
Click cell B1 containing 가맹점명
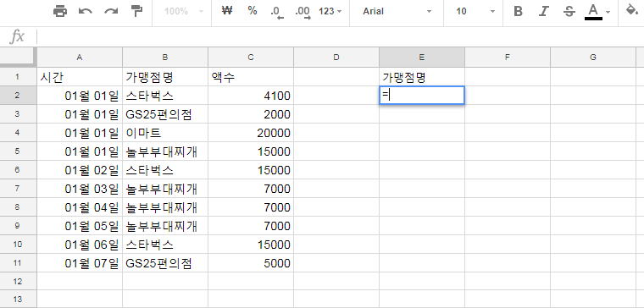pyautogui.click(x=165, y=77)
